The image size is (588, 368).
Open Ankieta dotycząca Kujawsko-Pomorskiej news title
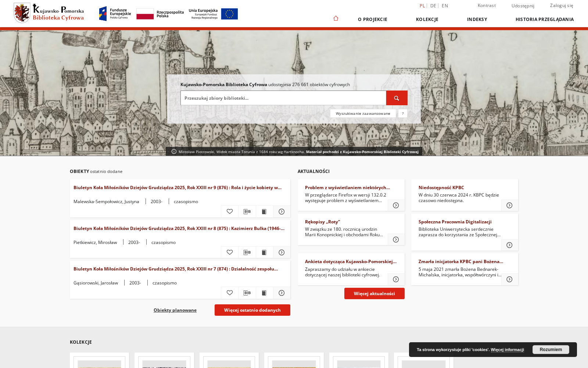[351, 262]
